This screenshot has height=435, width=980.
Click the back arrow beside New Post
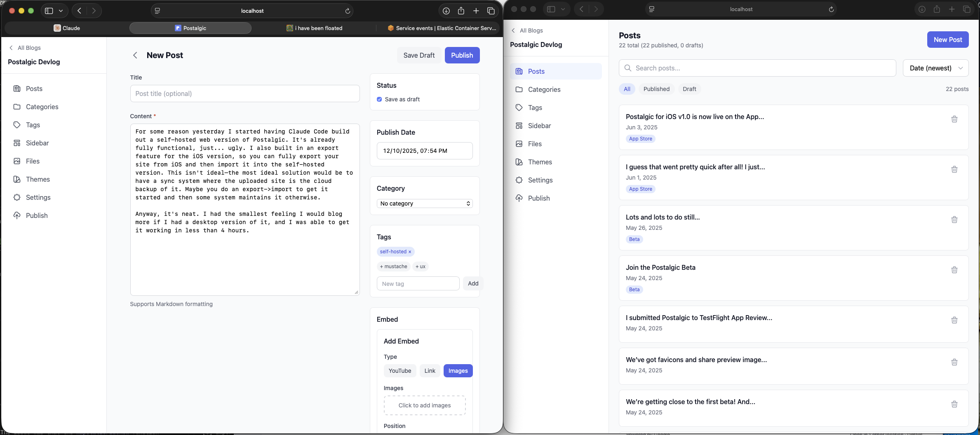point(135,55)
